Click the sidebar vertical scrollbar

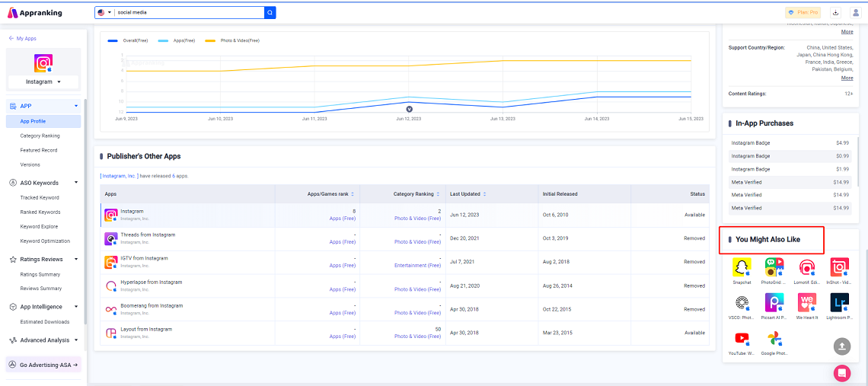pos(85,210)
